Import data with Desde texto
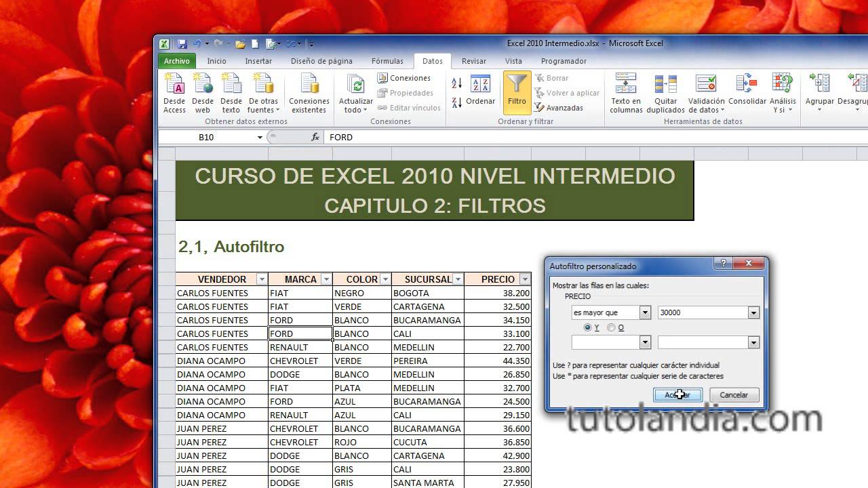Viewport: 868px width, 488px height. [x=231, y=94]
